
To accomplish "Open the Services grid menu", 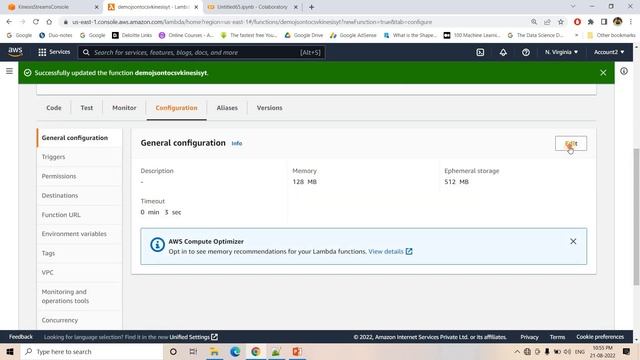I will [x=54, y=52].
